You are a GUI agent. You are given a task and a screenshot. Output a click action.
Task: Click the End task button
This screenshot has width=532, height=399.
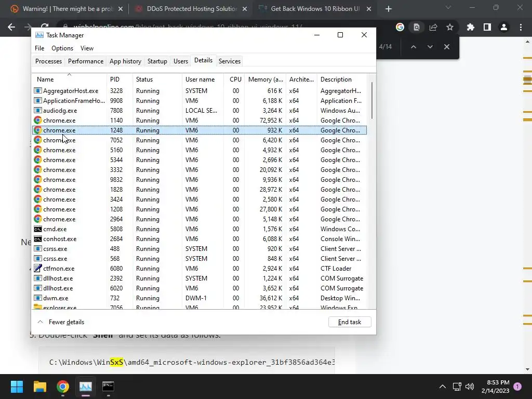[x=350, y=322]
